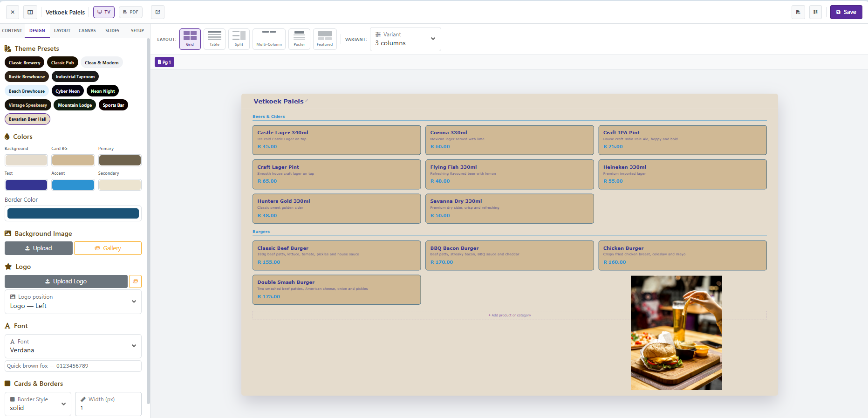Toggle the sidebar panel icon

pyautogui.click(x=30, y=12)
